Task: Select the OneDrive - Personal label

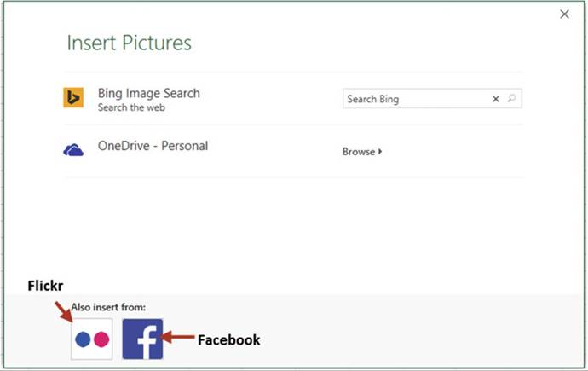Action: 153,146
